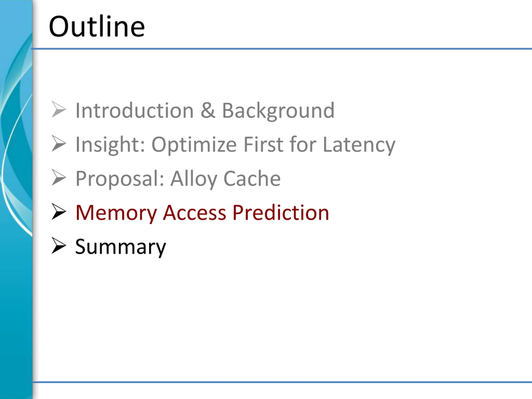
Task: Click the blue line near slide bottom
Action: click(x=282, y=382)
